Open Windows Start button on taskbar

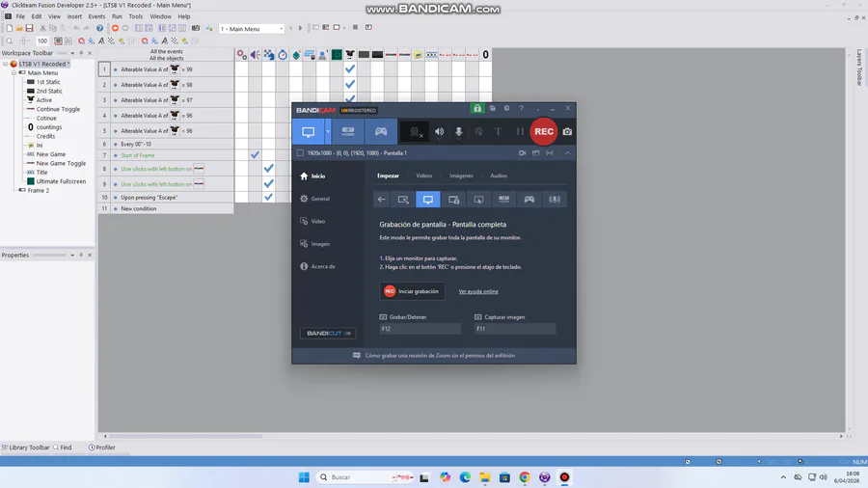(x=304, y=477)
